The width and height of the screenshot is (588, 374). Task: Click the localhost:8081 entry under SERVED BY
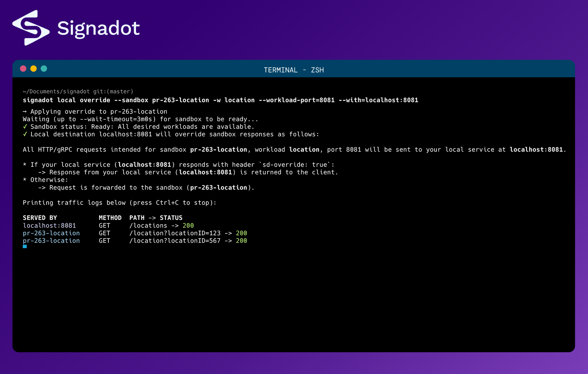pyautogui.click(x=49, y=225)
